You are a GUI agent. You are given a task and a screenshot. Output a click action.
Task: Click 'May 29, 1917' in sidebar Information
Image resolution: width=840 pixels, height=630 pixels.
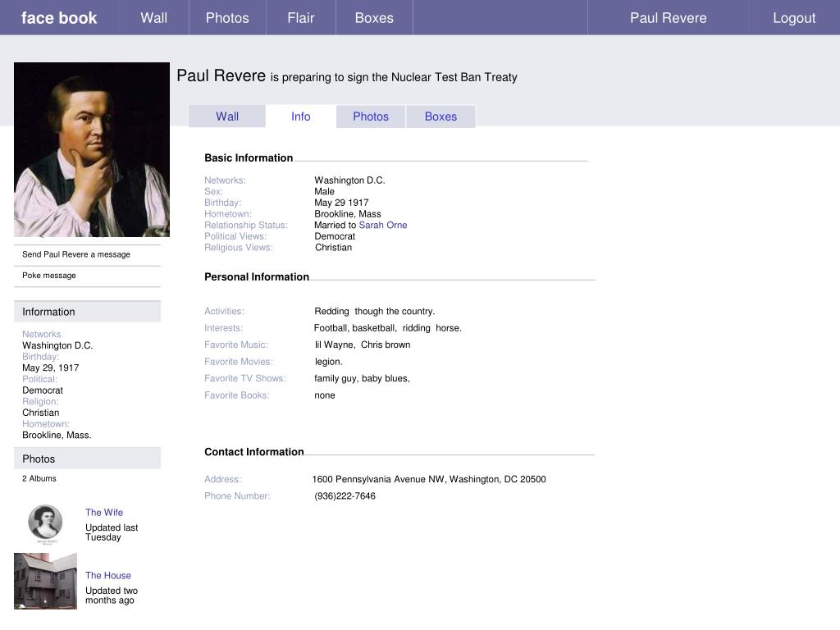coord(50,368)
